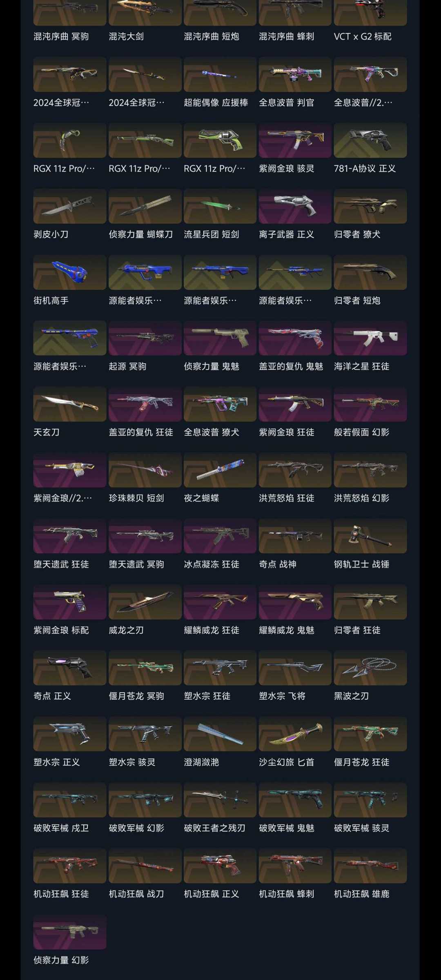441x980 pixels.
Task: Open the 夜之蝴蝶 fan skin
Action: 220,470
